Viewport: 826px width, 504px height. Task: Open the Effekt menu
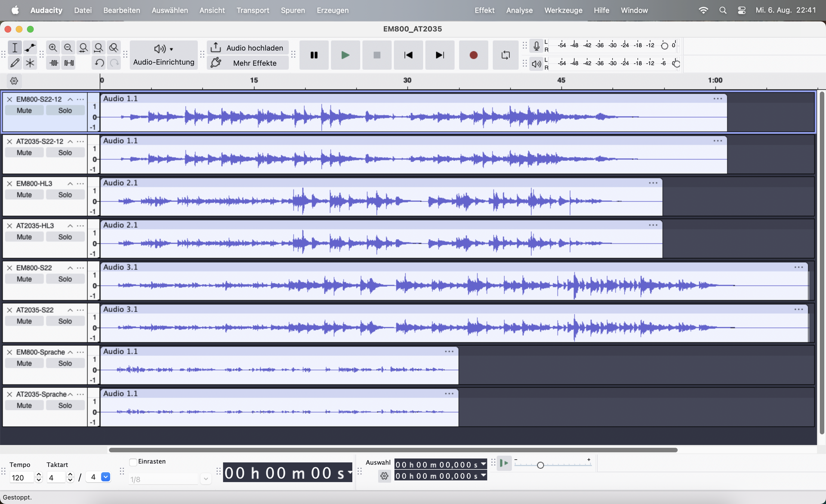tap(484, 10)
